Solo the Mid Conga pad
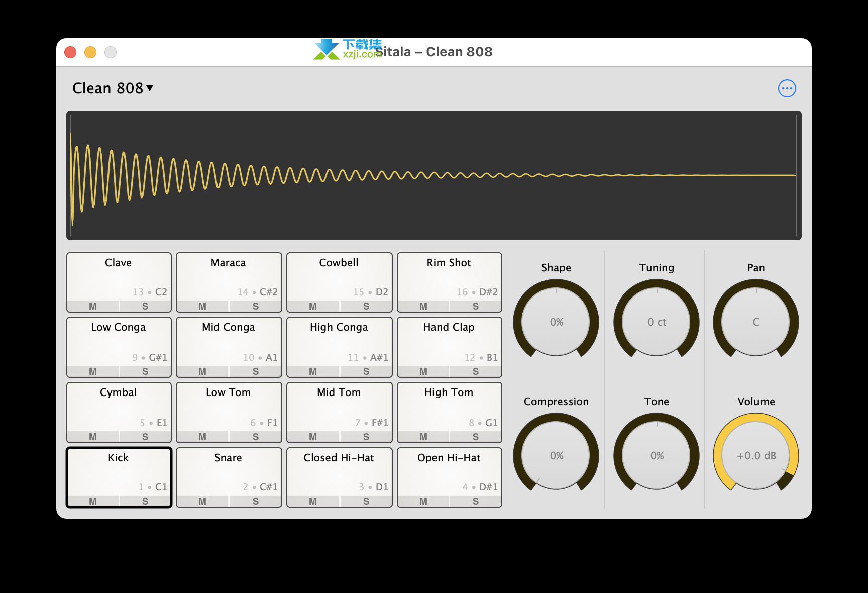The width and height of the screenshot is (868, 593). 256,371
